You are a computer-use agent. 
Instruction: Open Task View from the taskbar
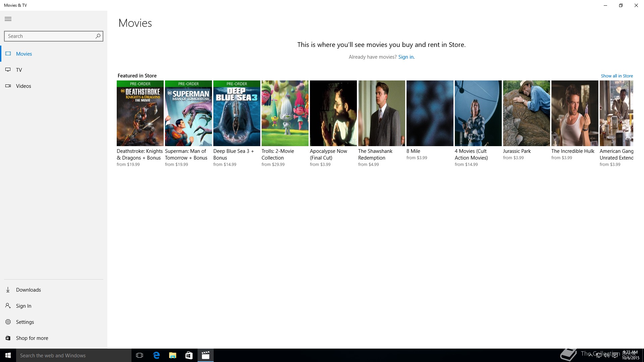[140, 355]
